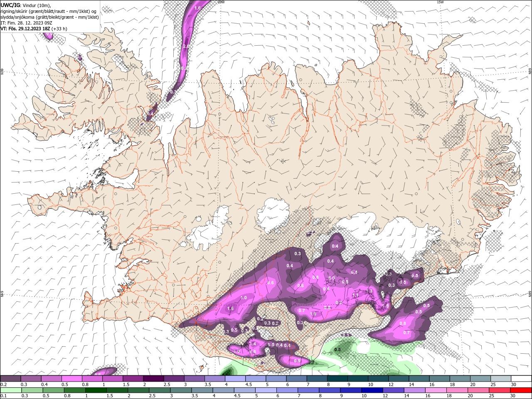532x399 pixels.
Task: Click the "(+33 h)" forecast offset text
Action: tap(59, 29)
